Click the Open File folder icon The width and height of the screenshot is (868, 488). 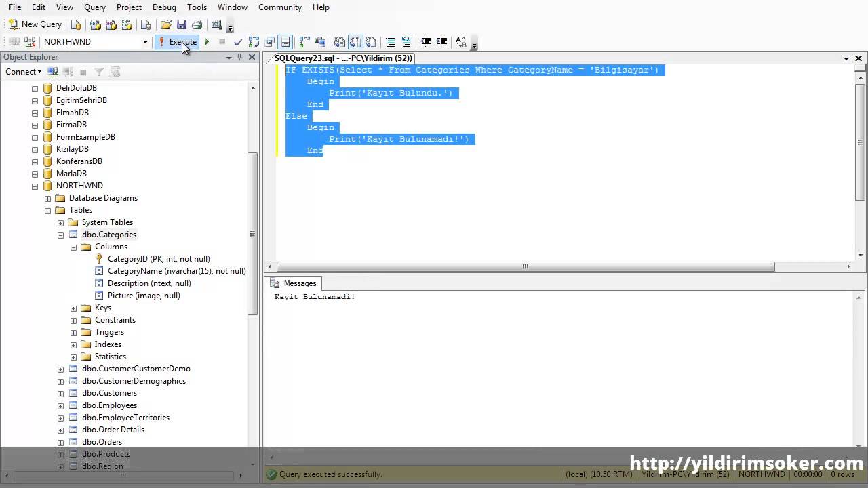(165, 24)
